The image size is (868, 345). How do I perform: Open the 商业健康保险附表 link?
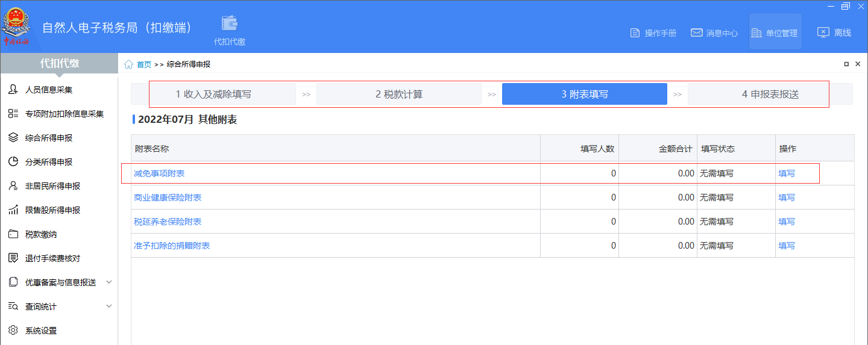tap(168, 197)
